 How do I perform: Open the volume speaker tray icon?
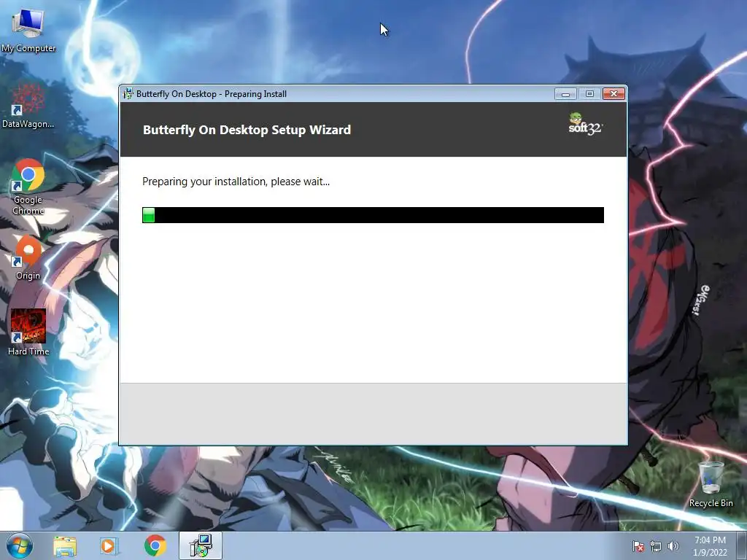673,546
